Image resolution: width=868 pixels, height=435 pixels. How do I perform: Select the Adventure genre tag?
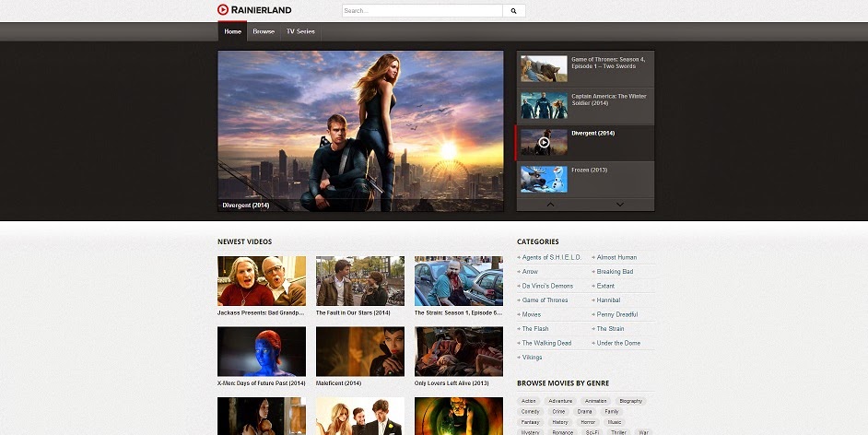pos(560,401)
